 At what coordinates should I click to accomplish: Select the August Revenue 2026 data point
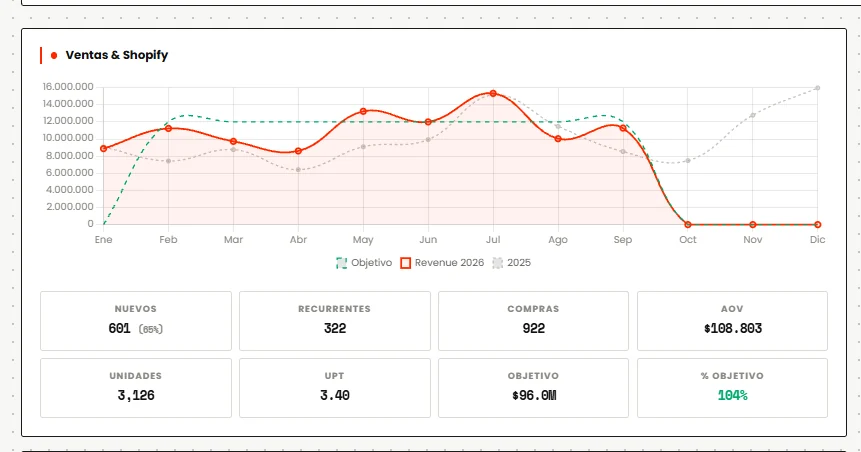(x=558, y=139)
